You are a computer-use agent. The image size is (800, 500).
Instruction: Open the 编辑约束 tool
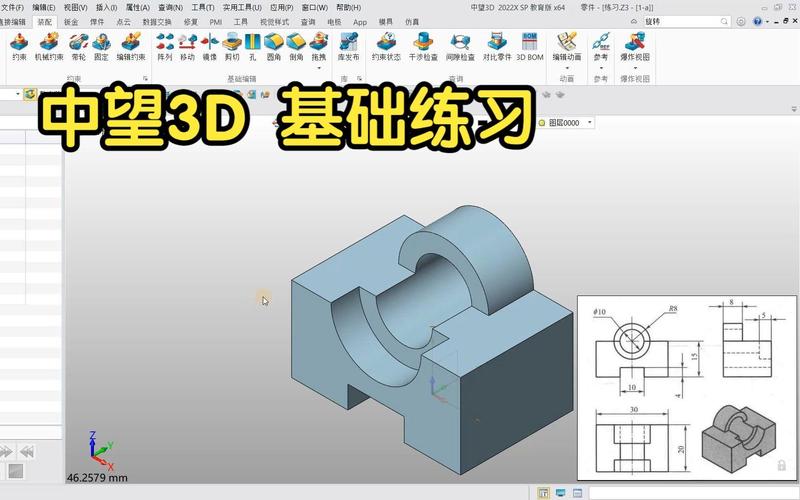(x=131, y=47)
